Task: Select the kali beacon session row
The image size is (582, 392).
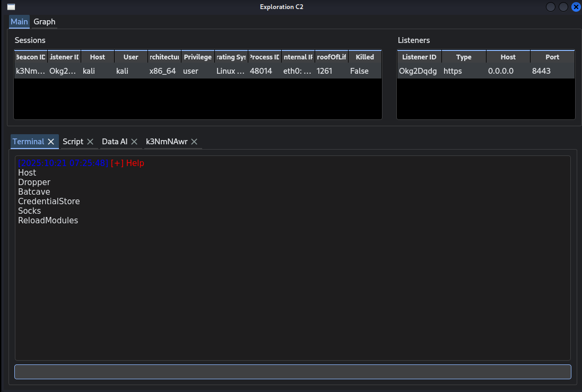Action: [x=197, y=71]
